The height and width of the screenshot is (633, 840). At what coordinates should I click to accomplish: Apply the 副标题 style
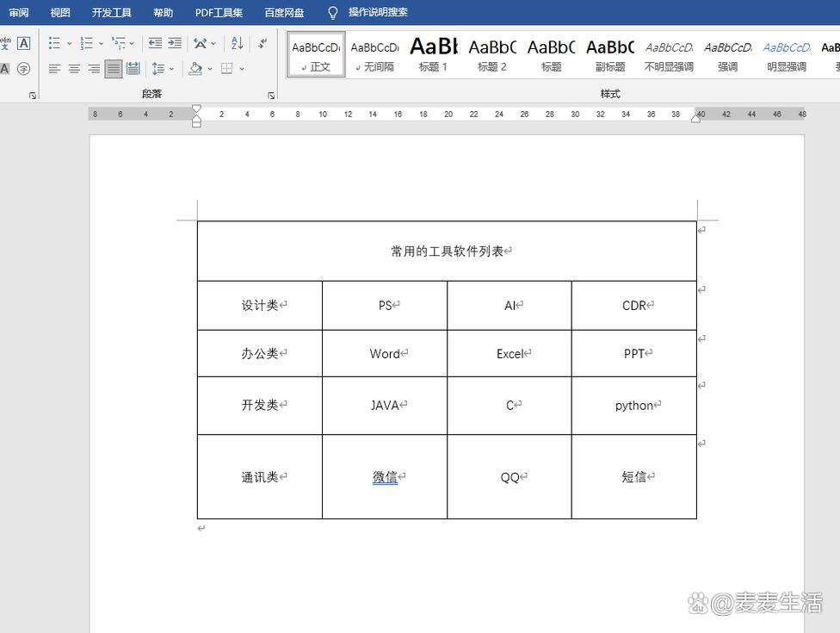pos(610,54)
